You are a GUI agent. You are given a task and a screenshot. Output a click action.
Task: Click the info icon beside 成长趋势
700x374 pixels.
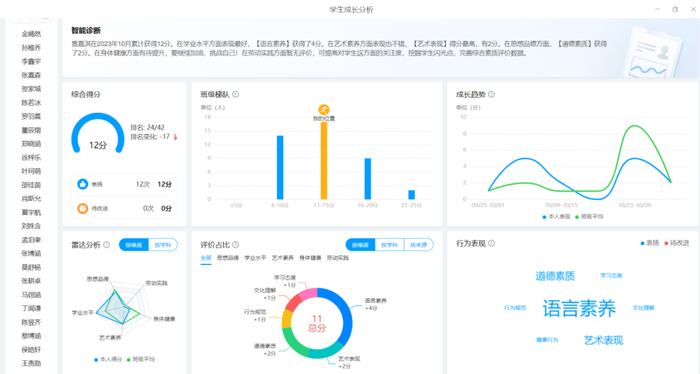(492, 94)
